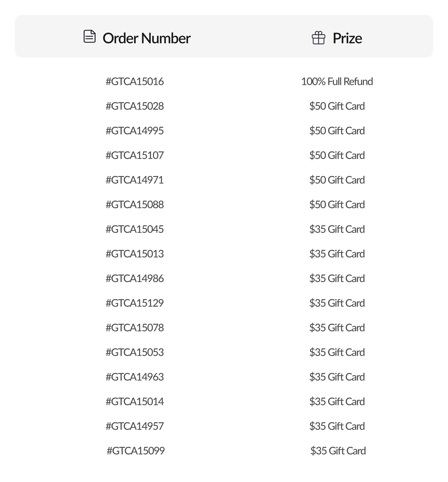Select order number #GTCA15028

point(135,106)
